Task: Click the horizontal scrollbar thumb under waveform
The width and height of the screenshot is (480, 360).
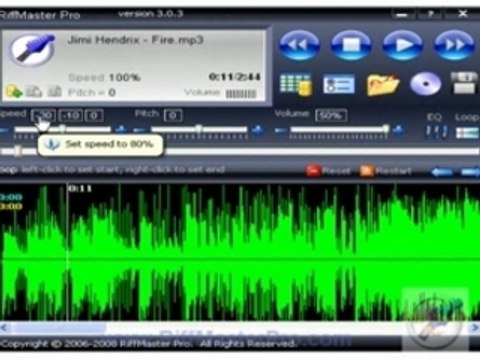Action: (x=60, y=328)
